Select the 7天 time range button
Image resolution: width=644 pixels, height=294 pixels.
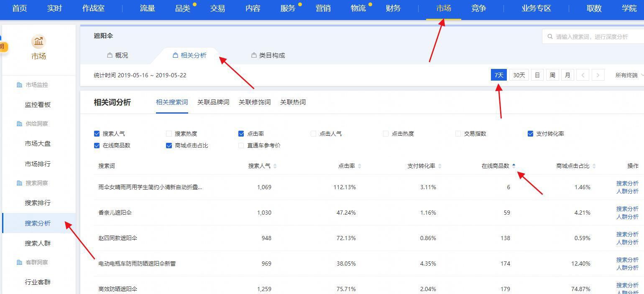tap(499, 75)
